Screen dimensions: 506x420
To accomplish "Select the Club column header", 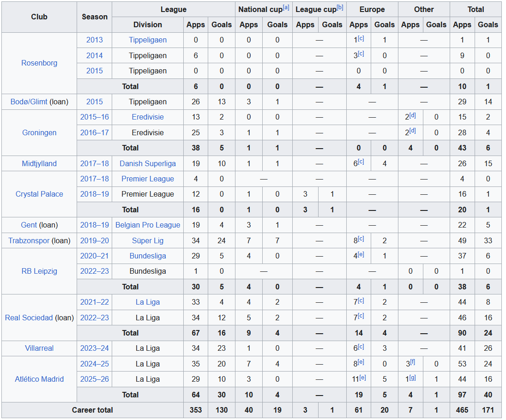I will coord(39,17).
